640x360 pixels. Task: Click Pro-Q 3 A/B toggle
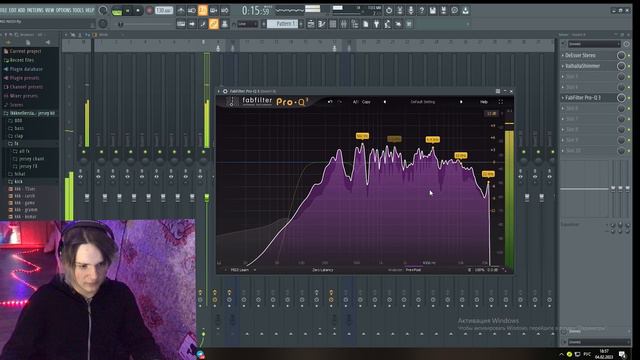point(355,102)
